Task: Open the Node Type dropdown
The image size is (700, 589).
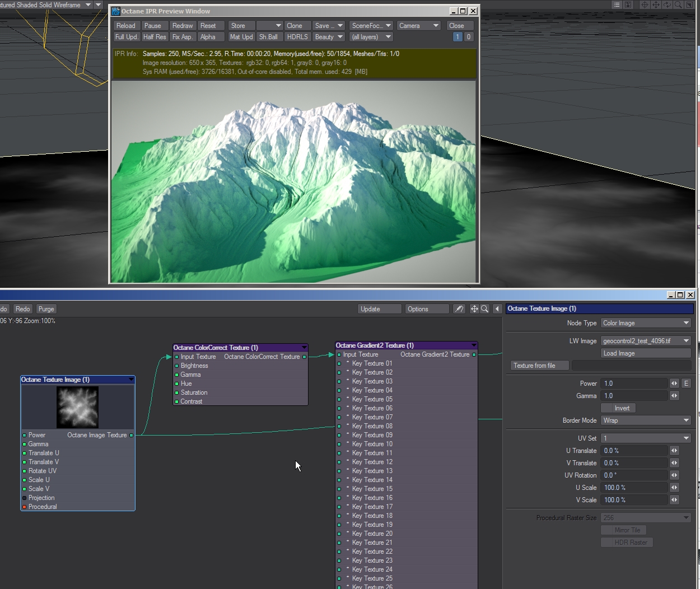Action: click(646, 323)
